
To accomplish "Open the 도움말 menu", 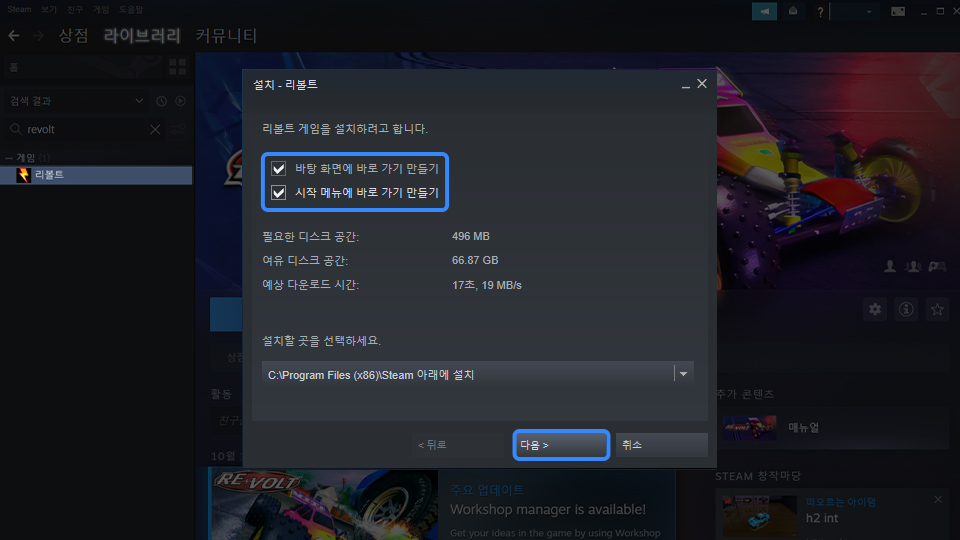I will pyautogui.click(x=130, y=9).
